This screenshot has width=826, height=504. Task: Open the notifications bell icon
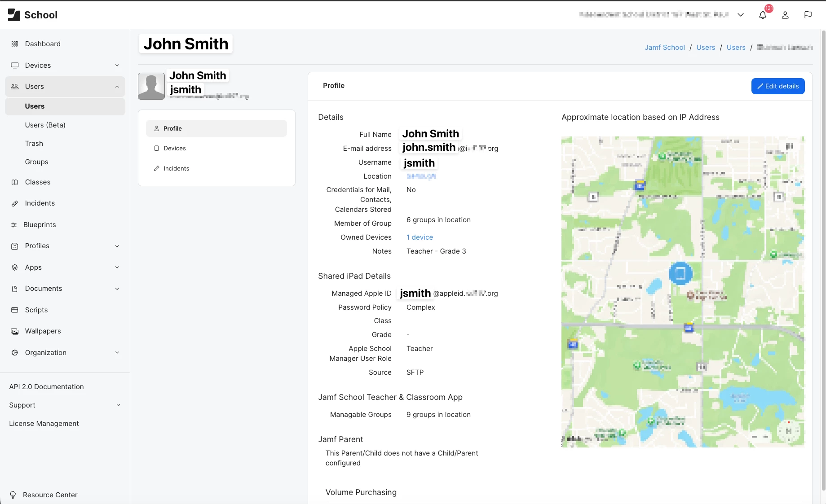(763, 15)
